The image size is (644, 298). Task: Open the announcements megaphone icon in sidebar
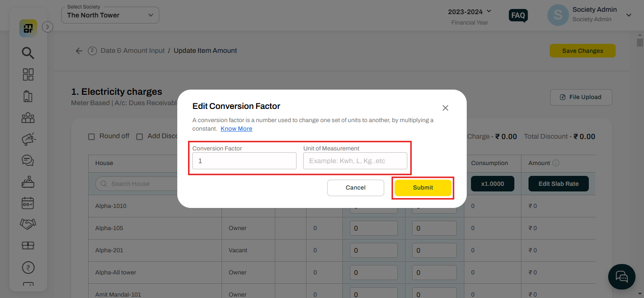point(28,139)
